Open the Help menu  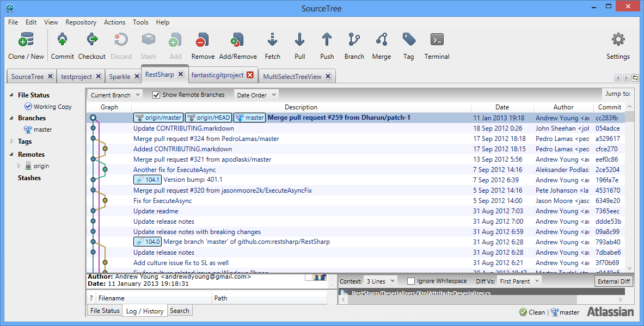(163, 22)
